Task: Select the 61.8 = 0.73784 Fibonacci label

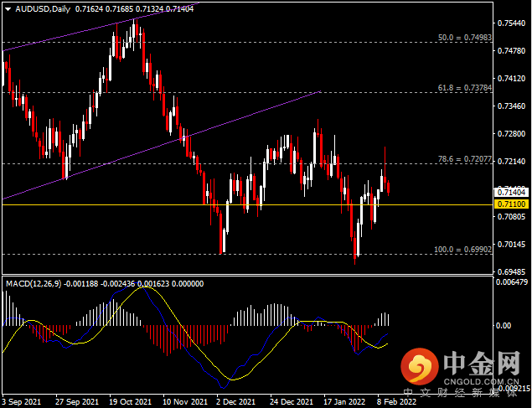Action: [464, 88]
